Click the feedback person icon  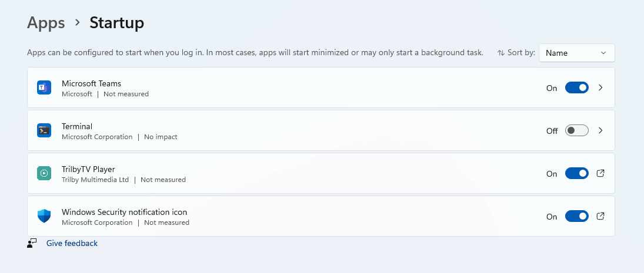pyautogui.click(x=32, y=243)
